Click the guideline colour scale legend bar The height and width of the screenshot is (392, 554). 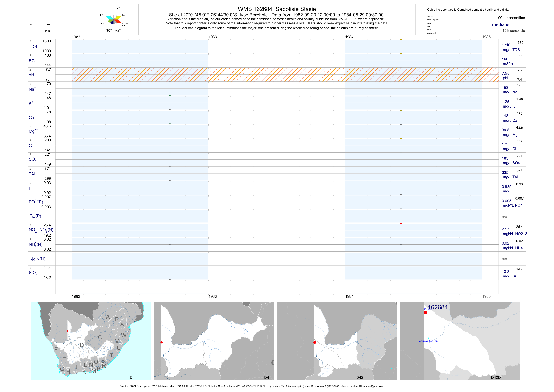click(425, 25)
